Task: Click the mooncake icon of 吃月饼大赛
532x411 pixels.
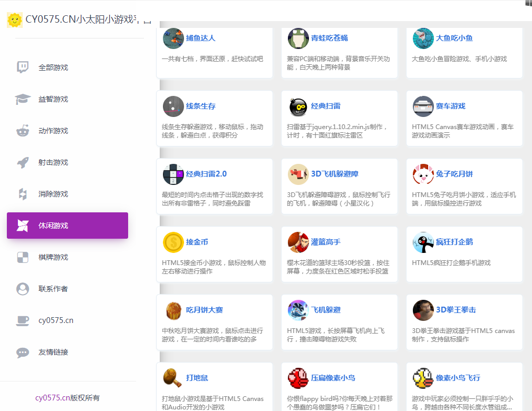Action: 173,310
